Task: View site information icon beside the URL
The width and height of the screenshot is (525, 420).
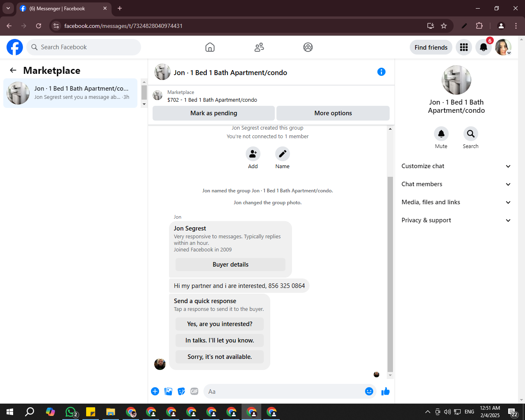Action: tap(56, 26)
